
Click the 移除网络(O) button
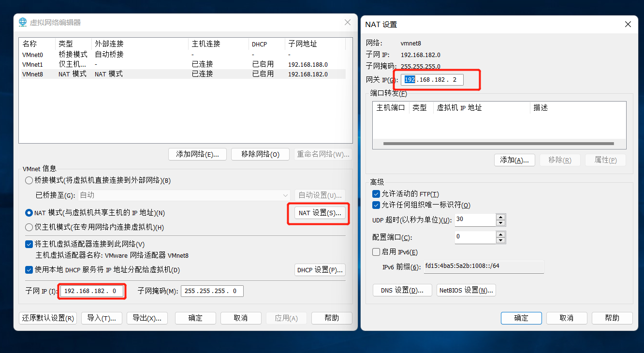(260, 154)
